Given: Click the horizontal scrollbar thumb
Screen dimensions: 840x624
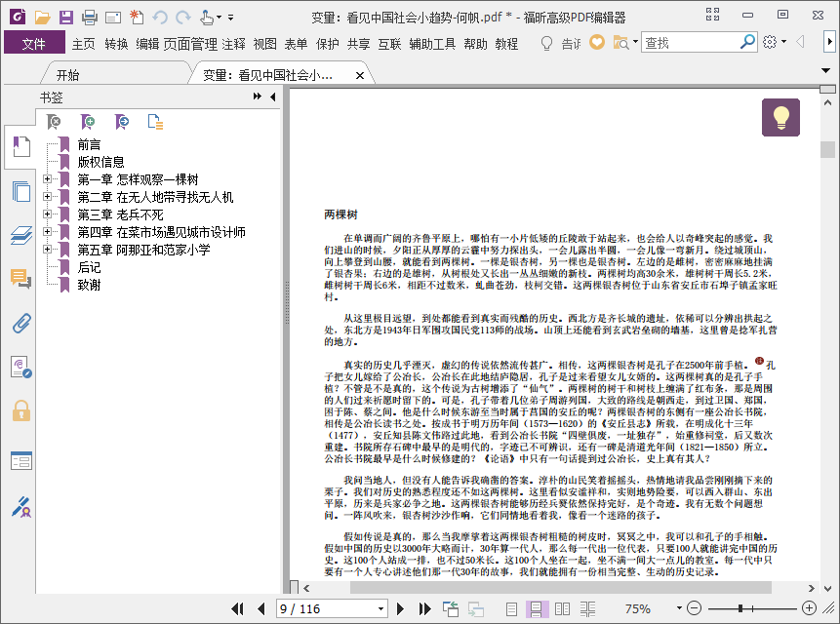Looking at the screenshot, I should click(560, 588).
